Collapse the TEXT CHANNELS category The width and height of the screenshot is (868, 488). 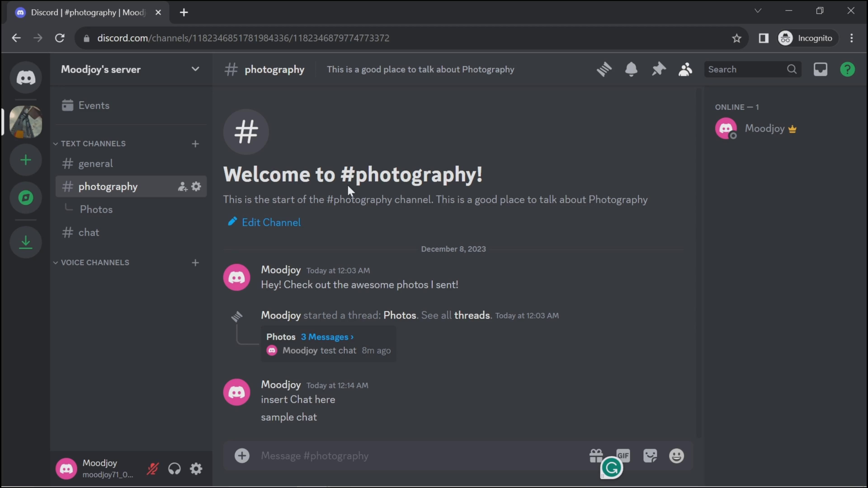(x=93, y=143)
